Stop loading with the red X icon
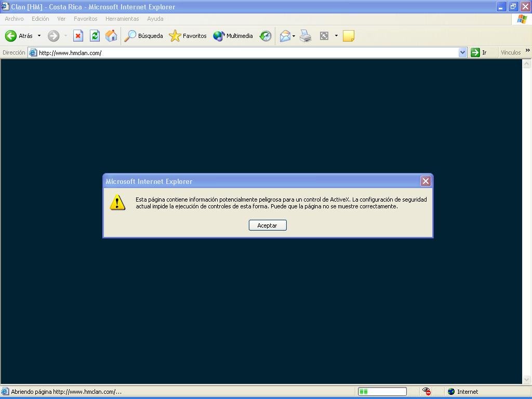Image resolution: width=532 pixels, height=399 pixels. click(78, 36)
